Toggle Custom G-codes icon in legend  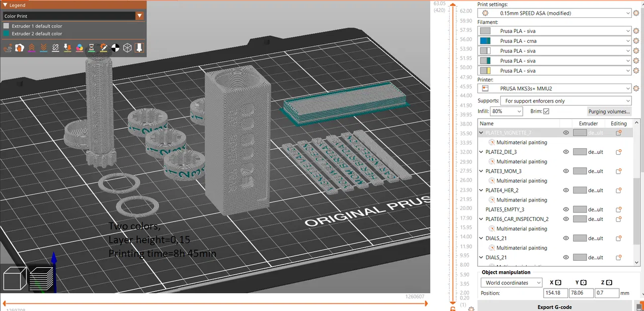point(103,48)
